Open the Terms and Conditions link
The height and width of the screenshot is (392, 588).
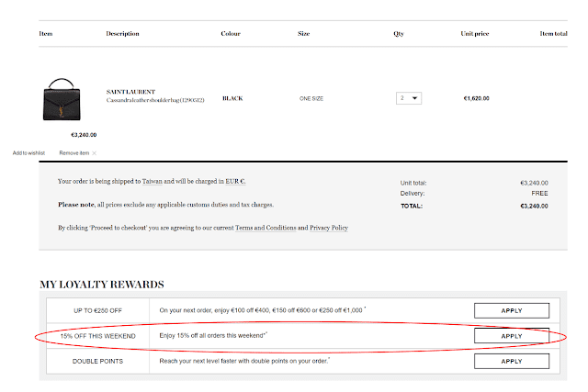click(x=266, y=228)
